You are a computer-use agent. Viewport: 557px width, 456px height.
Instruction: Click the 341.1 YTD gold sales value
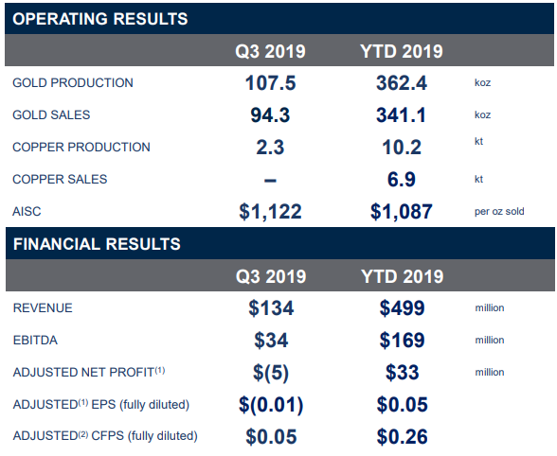coord(401,115)
